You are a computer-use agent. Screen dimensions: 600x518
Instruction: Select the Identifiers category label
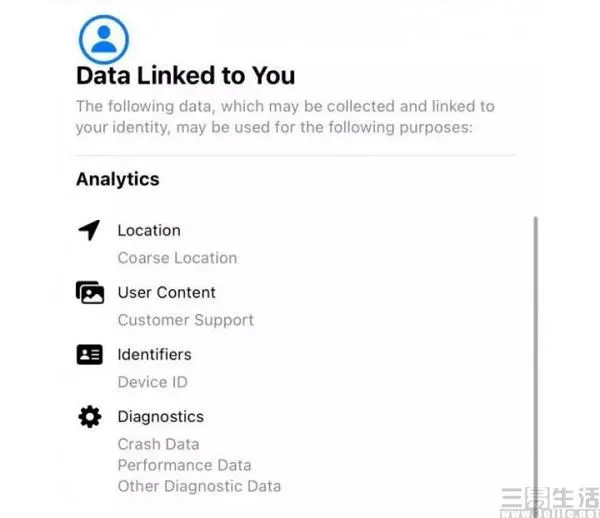click(x=154, y=354)
